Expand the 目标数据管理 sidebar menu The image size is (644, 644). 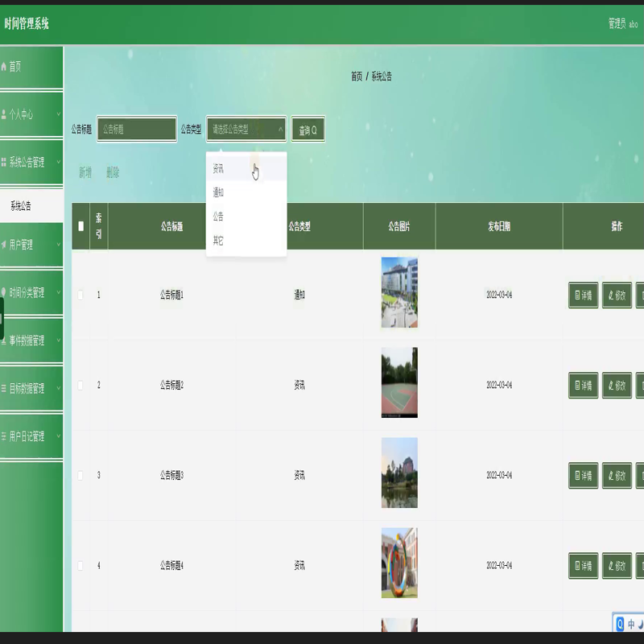[x=59, y=388]
